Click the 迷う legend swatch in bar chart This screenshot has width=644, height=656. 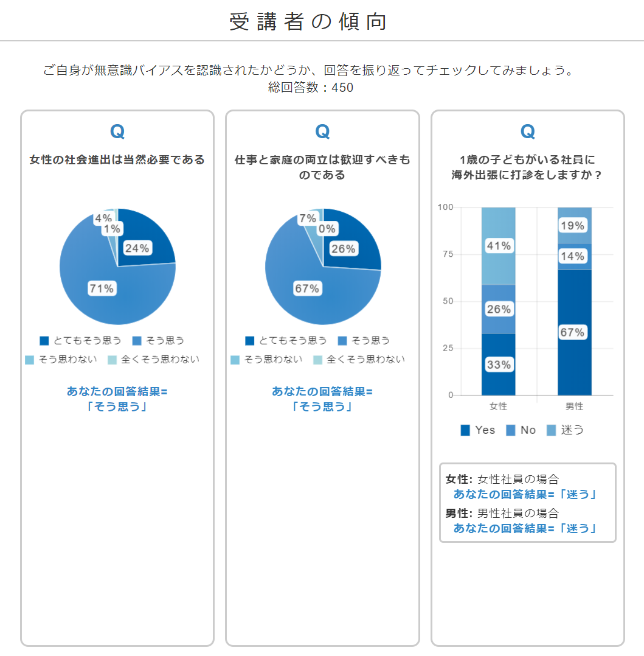click(x=551, y=430)
